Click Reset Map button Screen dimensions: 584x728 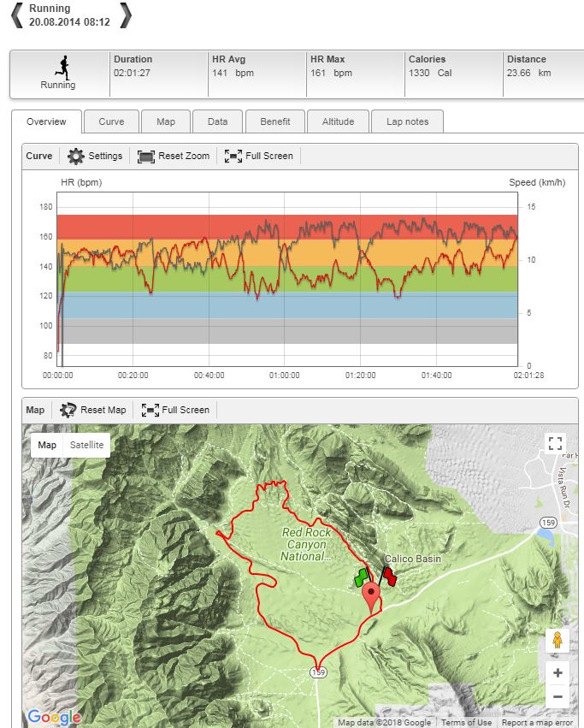[x=93, y=410]
